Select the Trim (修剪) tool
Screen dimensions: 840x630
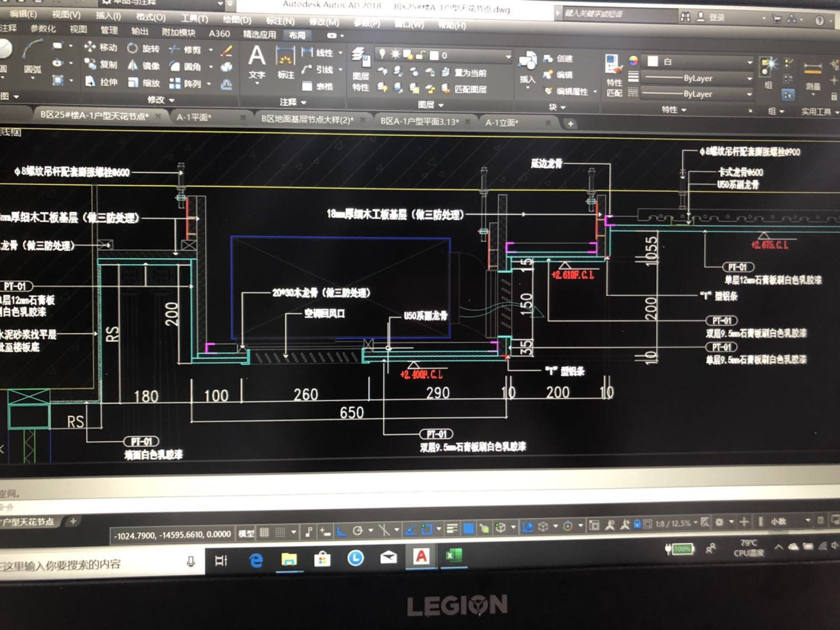coord(185,50)
